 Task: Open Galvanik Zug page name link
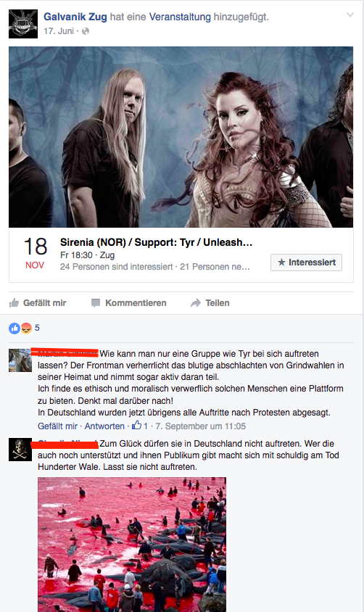[x=75, y=17]
